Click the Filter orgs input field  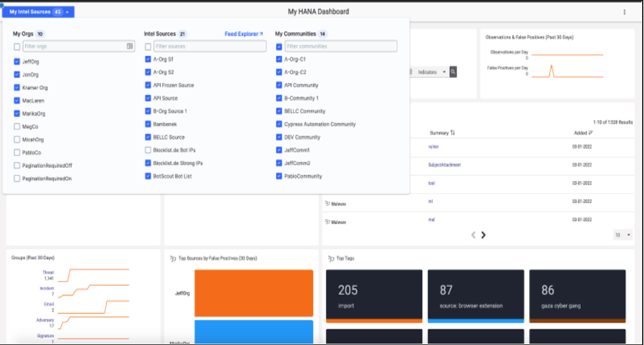pos(79,47)
